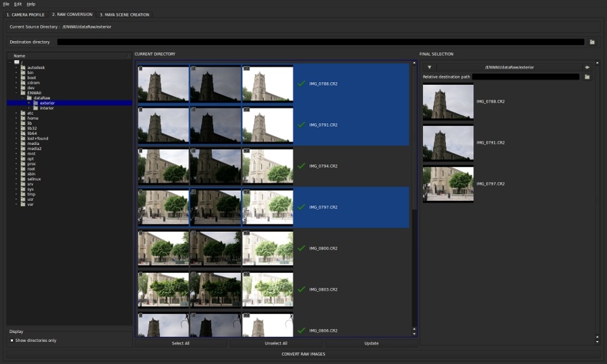Expand the home folder in the tree
The image size is (607, 364).
(16, 118)
